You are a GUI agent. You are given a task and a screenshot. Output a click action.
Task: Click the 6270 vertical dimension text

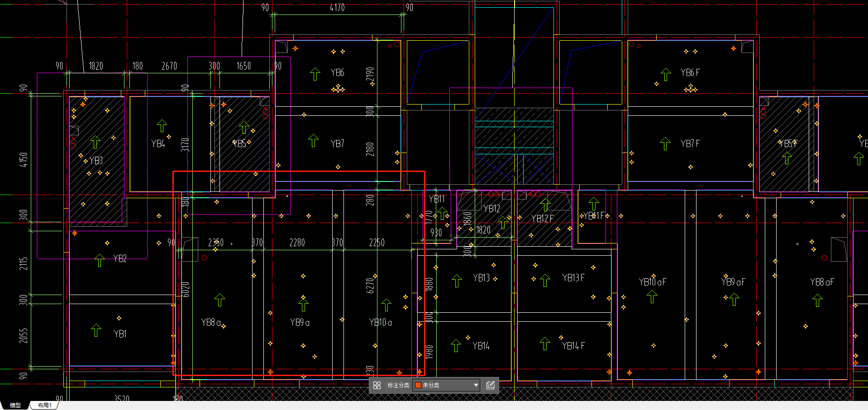coord(370,286)
